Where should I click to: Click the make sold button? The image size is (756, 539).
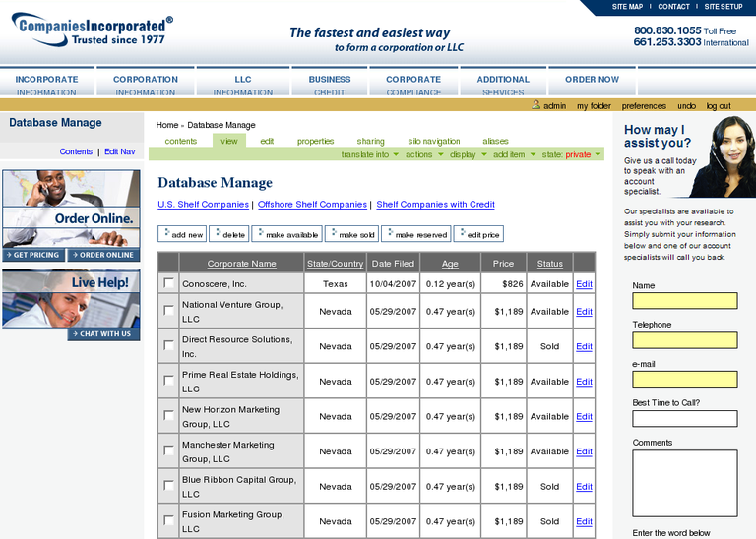pyautogui.click(x=352, y=234)
